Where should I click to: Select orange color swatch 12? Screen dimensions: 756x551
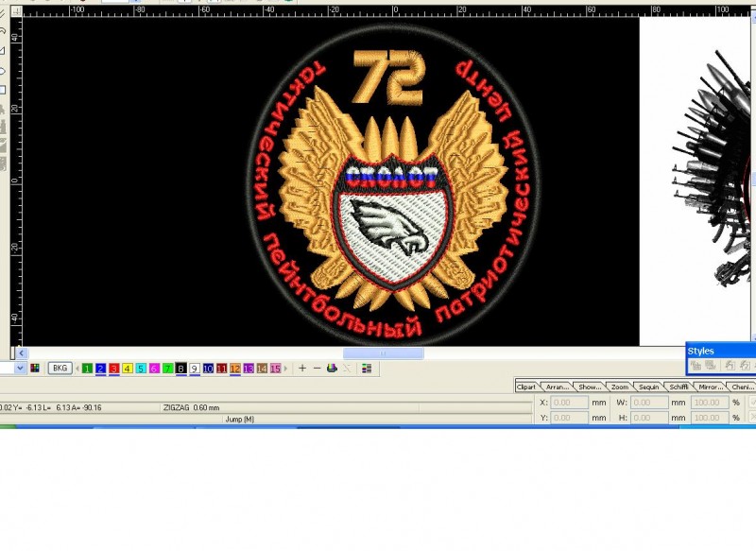[234, 369]
